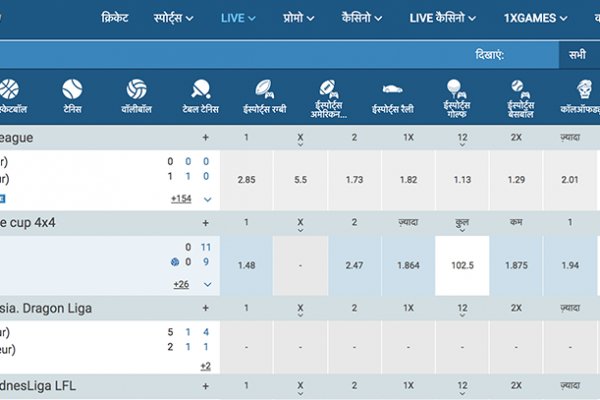Open the क्रिकेट menu item
The height and width of the screenshot is (400, 600).
pyautogui.click(x=120, y=18)
